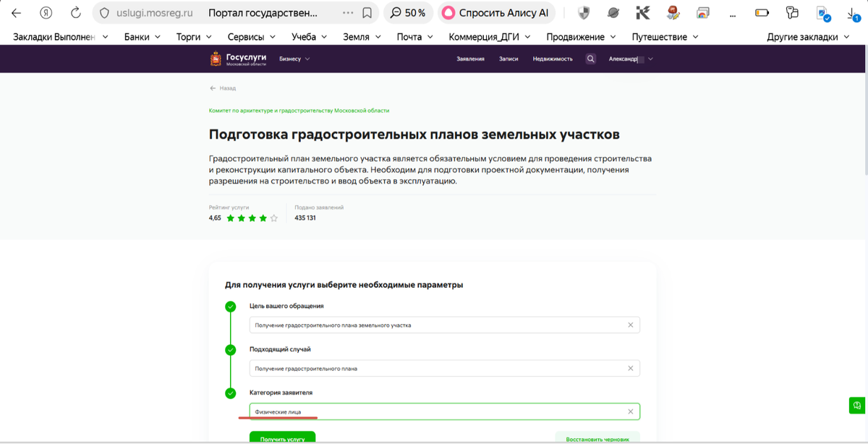
Task: Open the green chat widget icon
Action: click(857, 405)
